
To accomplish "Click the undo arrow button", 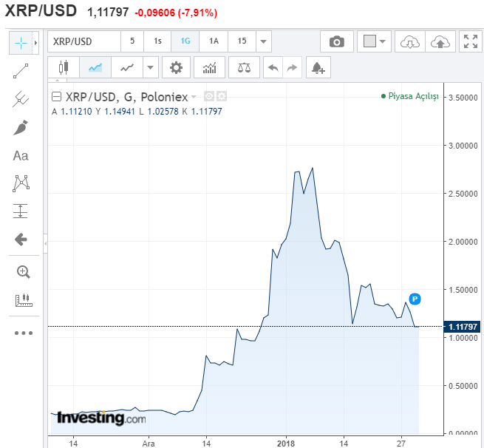I will [x=273, y=68].
